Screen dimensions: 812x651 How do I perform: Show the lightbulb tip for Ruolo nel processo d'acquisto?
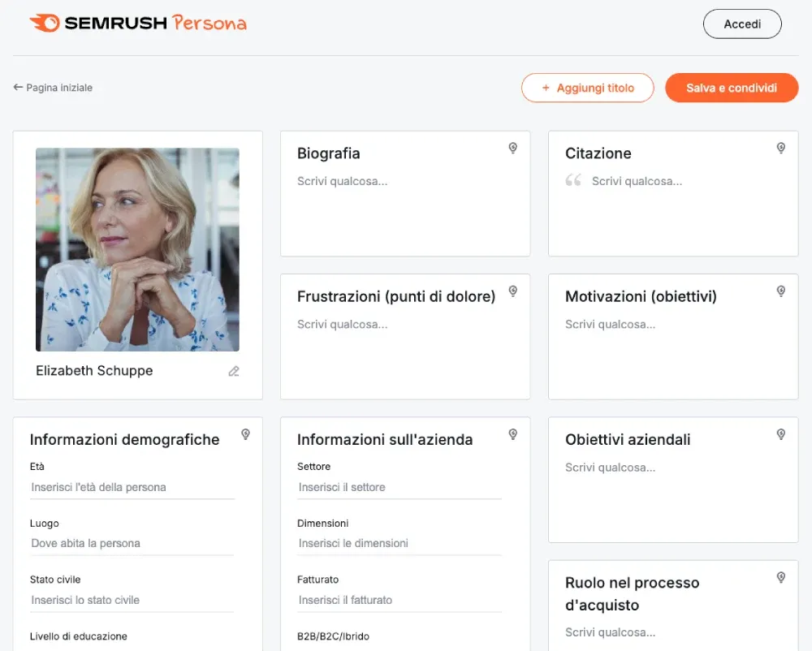(x=781, y=577)
